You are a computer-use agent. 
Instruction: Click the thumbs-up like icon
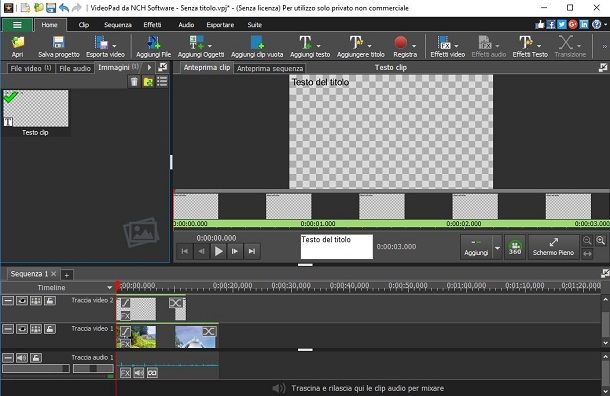pos(540,25)
